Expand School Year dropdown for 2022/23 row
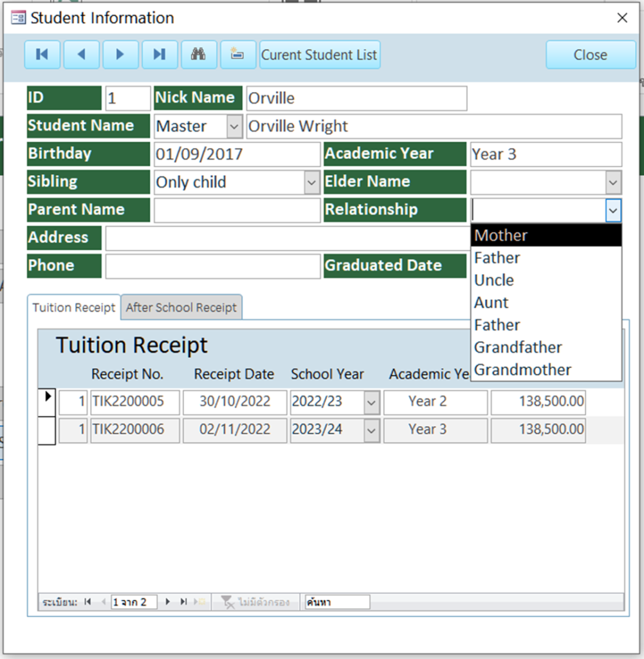Image resolution: width=644 pixels, height=659 pixels. tap(372, 404)
